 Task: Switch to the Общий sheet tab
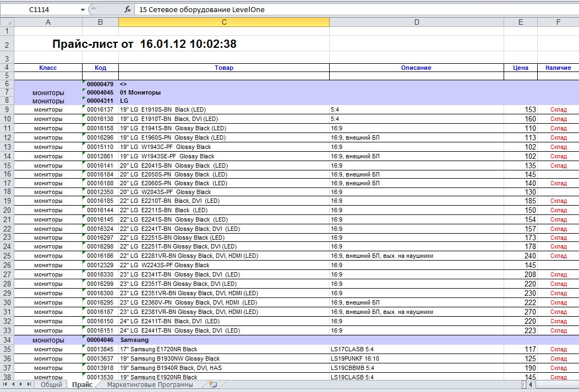[51, 385]
